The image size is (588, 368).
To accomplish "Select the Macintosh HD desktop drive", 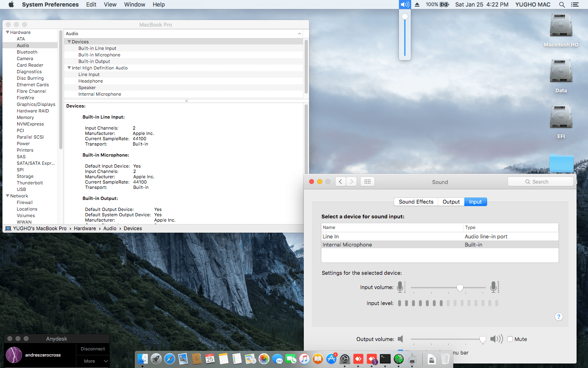I will [x=561, y=31].
